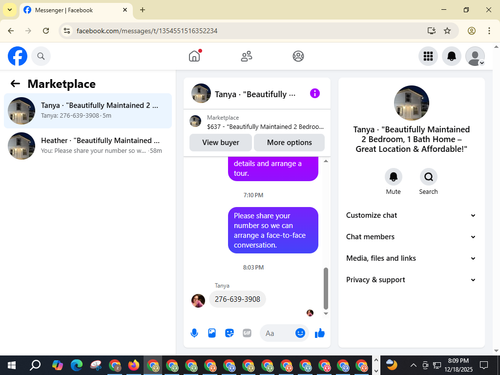Open the emoji picker smiley icon
The image size is (500, 375).
coord(300,333)
